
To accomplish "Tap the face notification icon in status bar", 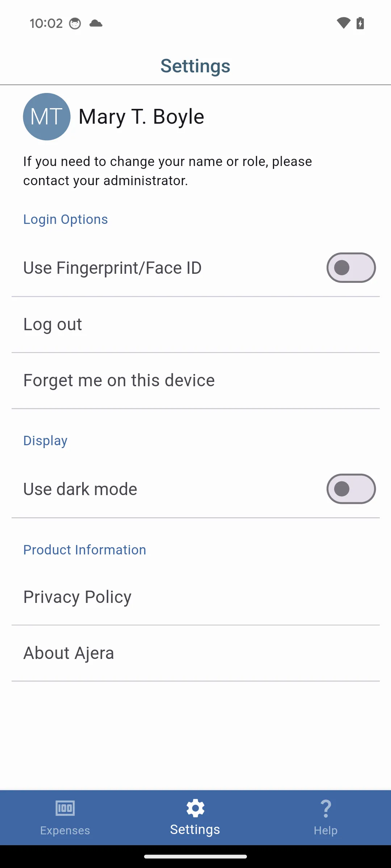I will tap(75, 24).
